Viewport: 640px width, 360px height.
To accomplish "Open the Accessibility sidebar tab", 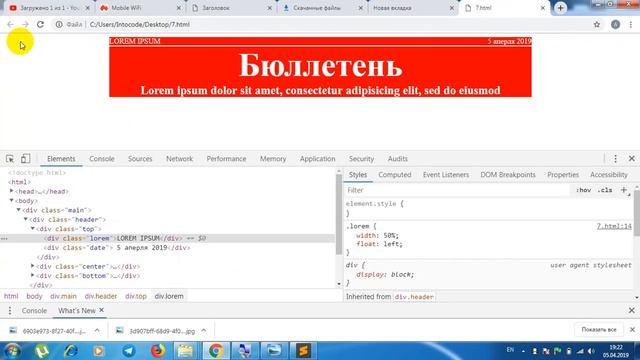I will [609, 175].
